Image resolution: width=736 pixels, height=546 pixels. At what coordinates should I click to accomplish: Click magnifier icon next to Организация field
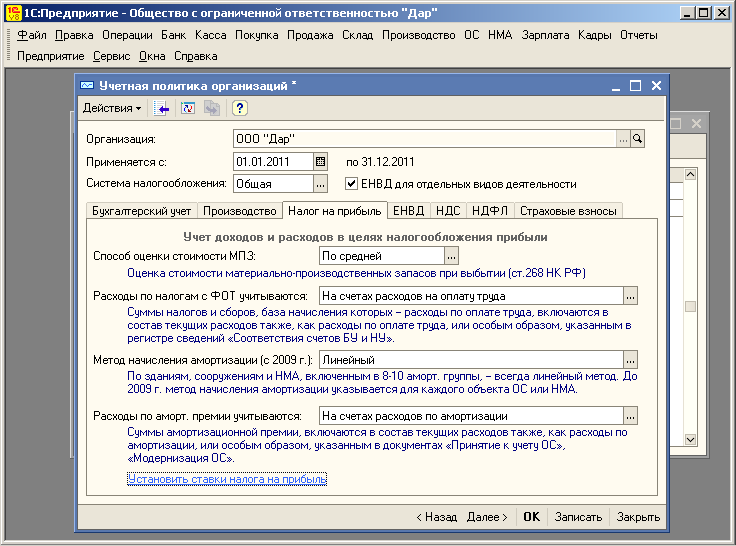point(637,138)
